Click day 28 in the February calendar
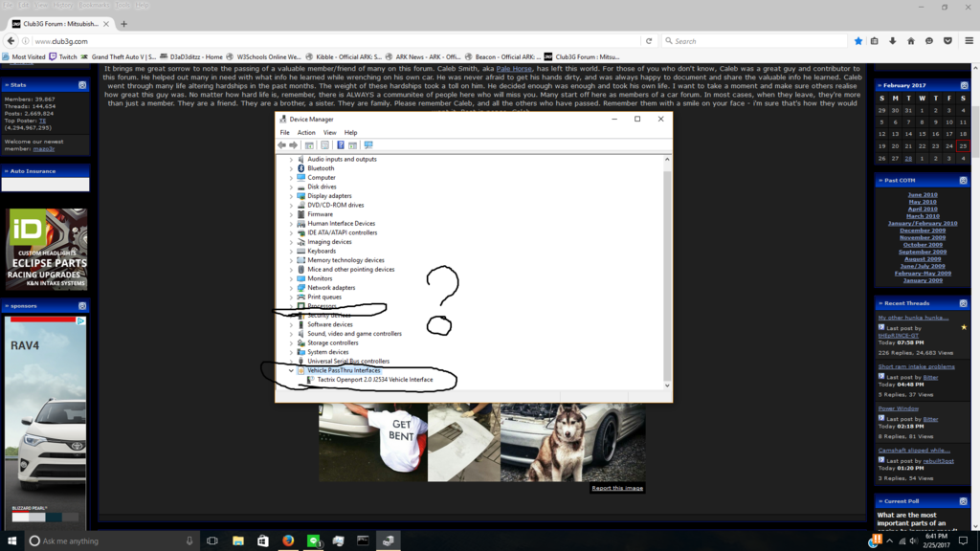This screenshot has height=551, width=980. tap(908, 159)
